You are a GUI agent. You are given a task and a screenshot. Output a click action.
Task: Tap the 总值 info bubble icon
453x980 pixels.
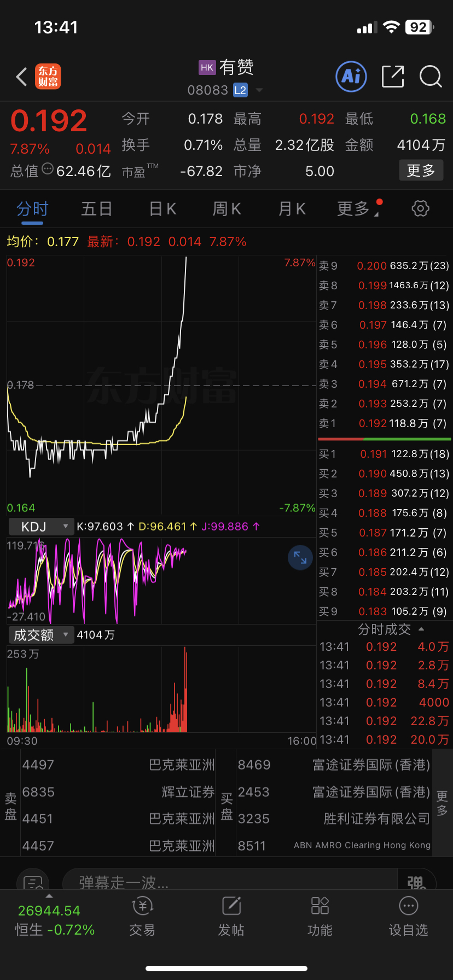coord(48,169)
